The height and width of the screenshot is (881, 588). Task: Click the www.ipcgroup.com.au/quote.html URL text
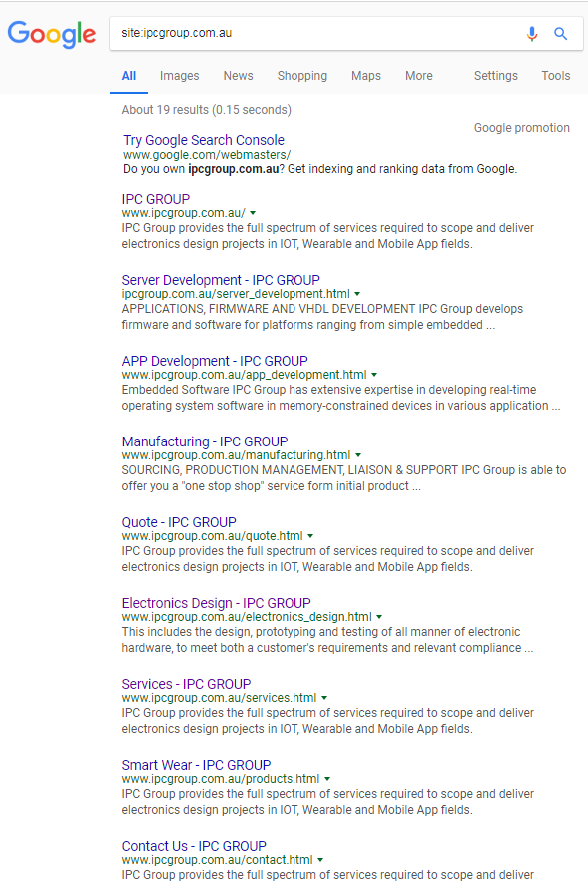[x=213, y=536]
